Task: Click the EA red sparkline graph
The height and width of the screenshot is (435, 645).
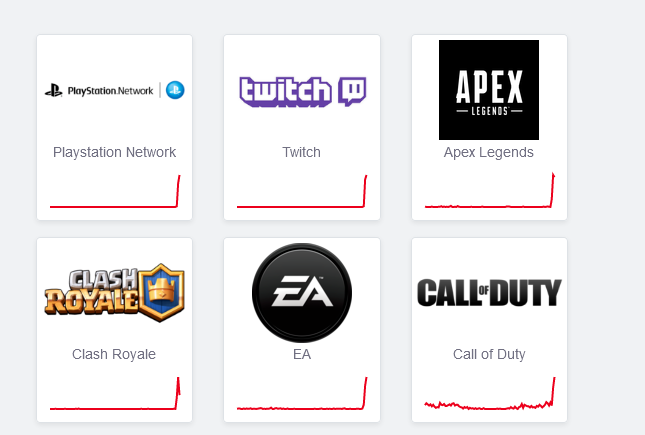Action: (x=302, y=393)
